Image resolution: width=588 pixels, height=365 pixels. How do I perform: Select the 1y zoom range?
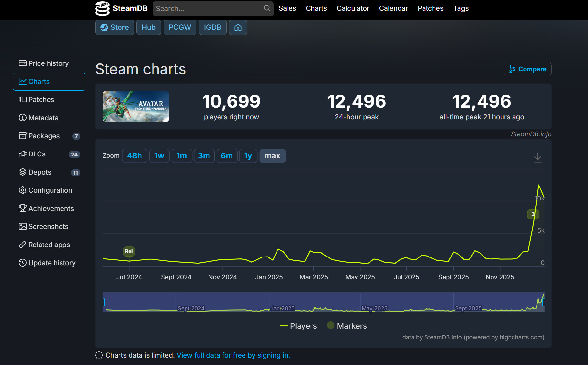point(248,156)
